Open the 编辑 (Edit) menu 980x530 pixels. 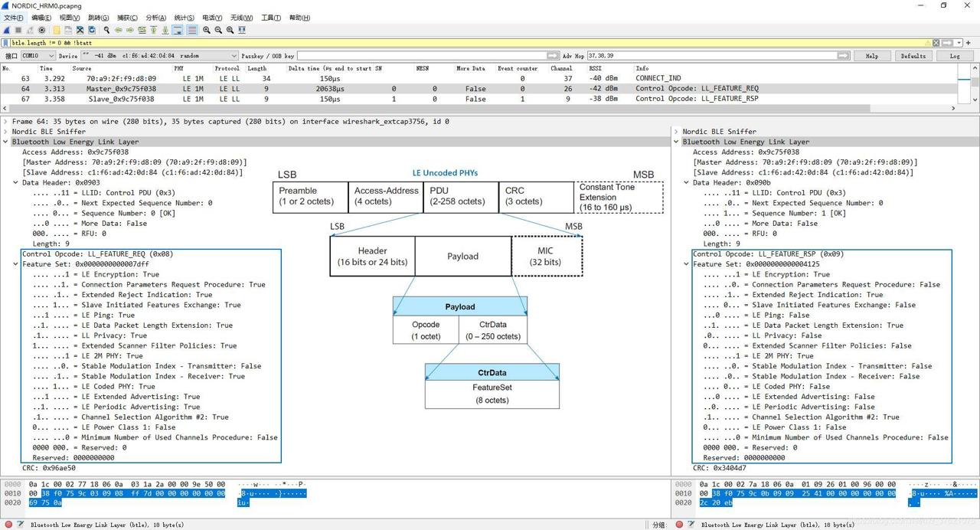[x=41, y=18]
